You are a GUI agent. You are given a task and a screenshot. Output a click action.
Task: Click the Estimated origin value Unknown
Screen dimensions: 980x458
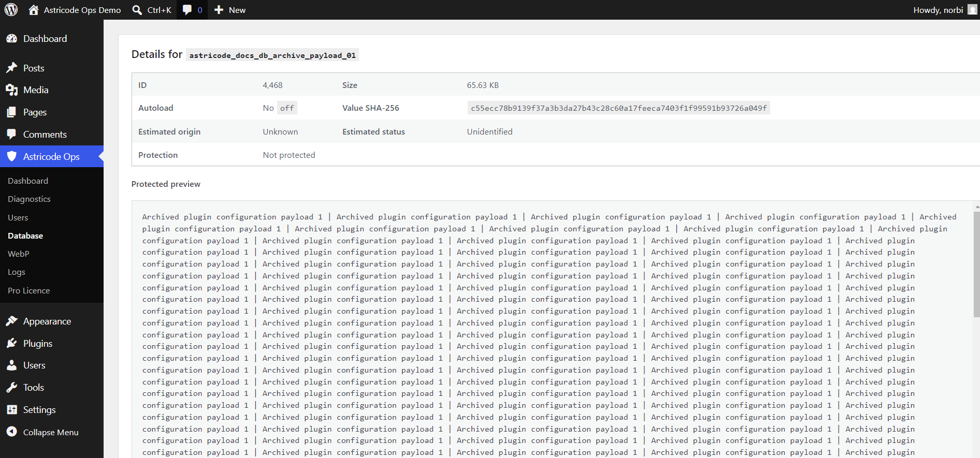pyautogui.click(x=280, y=132)
